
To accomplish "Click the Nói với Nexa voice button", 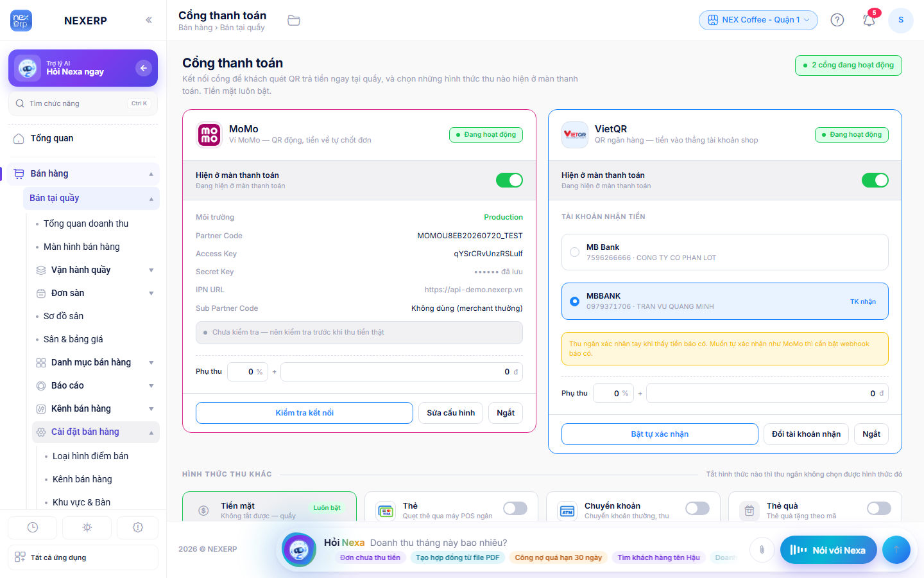I will 828,550.
